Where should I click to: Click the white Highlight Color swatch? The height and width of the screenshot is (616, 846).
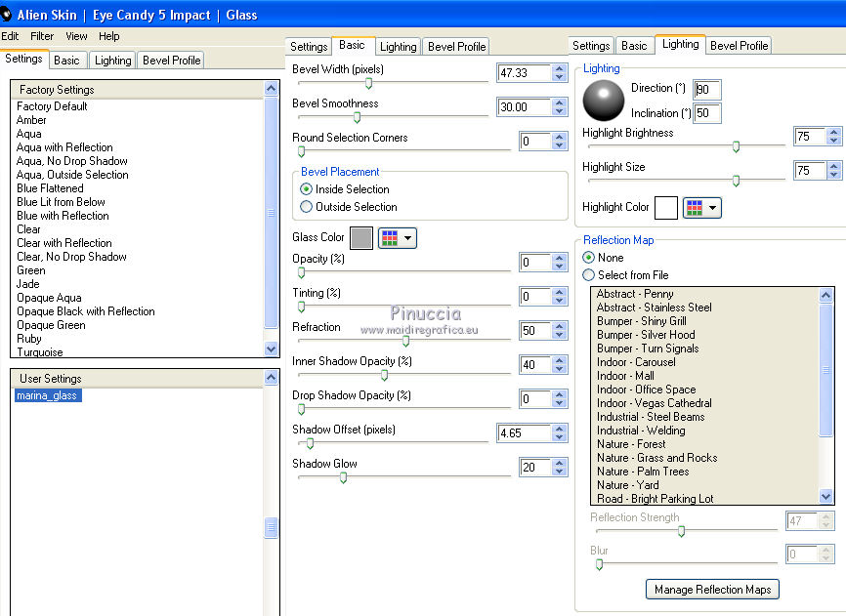[x=666, y=208]
